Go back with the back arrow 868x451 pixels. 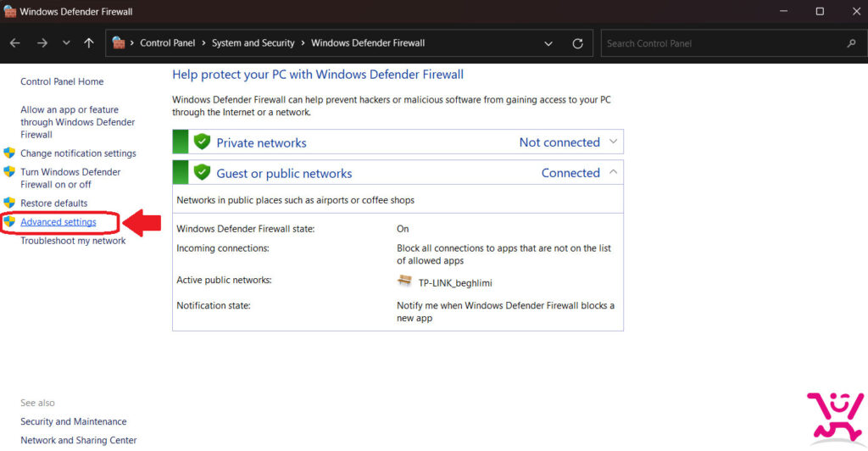[15, 43]
